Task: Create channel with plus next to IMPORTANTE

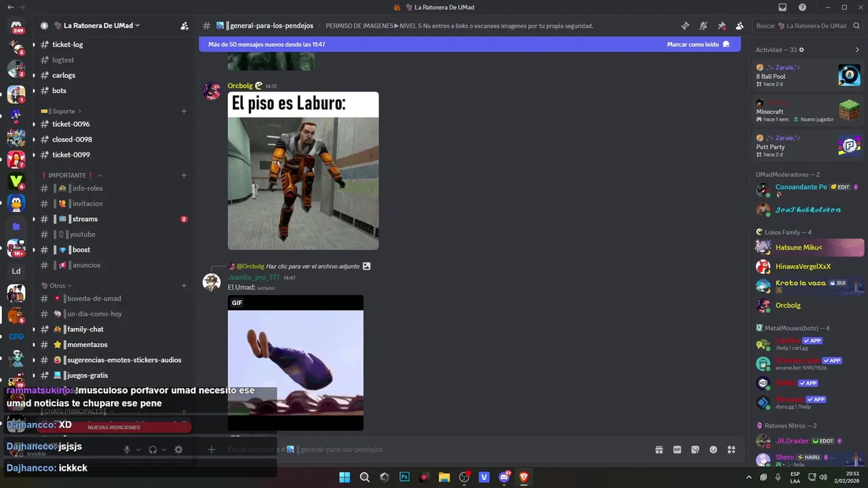Action: pos(184,176)
